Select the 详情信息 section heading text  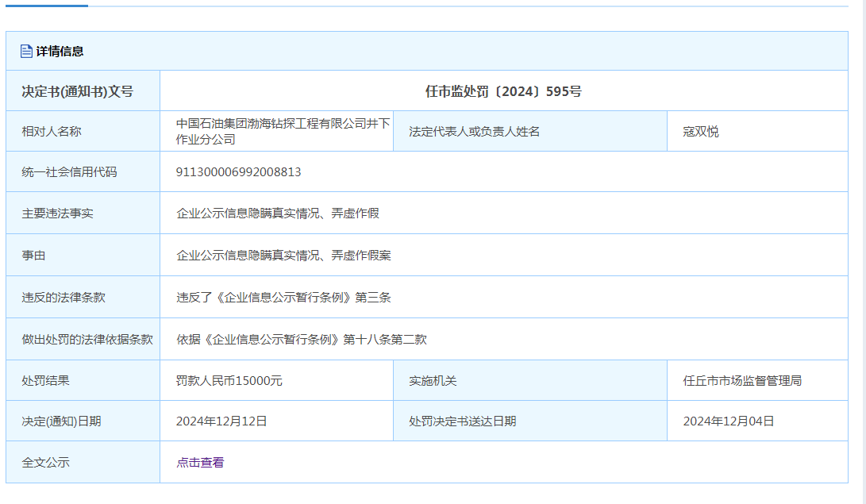point(60,52)
